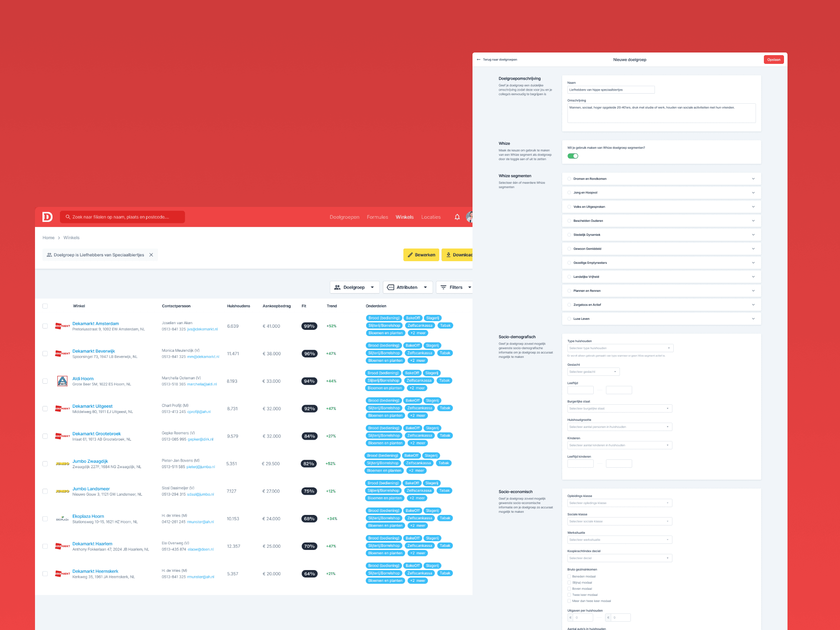Click the Fit column header
Screen dimensions: 840x630
coord(304,306)
